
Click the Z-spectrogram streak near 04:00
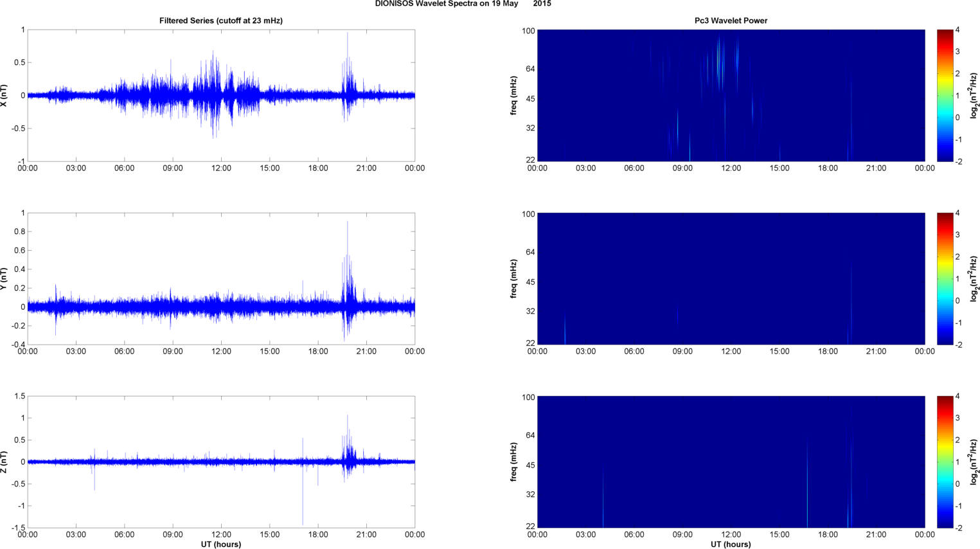coord(603,496)
